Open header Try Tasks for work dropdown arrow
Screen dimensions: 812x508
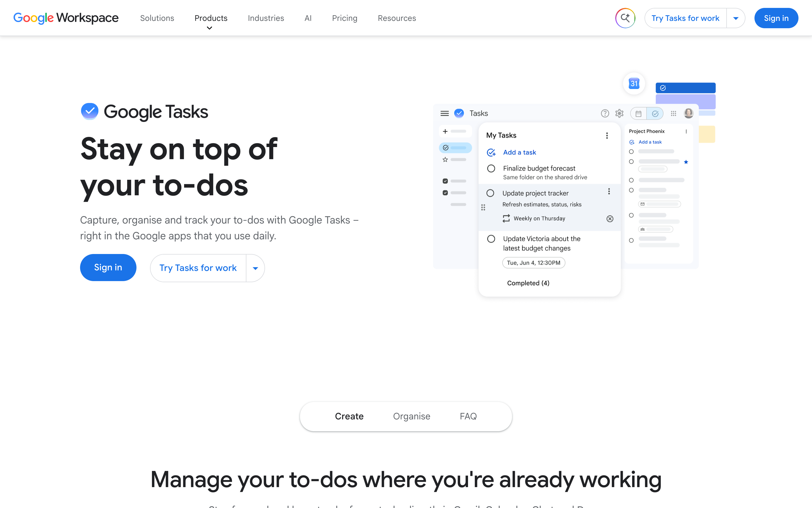[736, 18]
